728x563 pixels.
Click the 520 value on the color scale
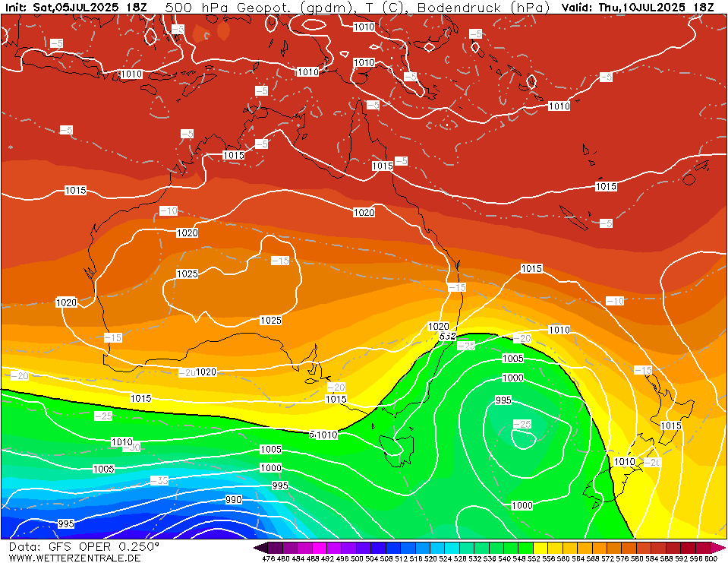click(x=430, y=558)
